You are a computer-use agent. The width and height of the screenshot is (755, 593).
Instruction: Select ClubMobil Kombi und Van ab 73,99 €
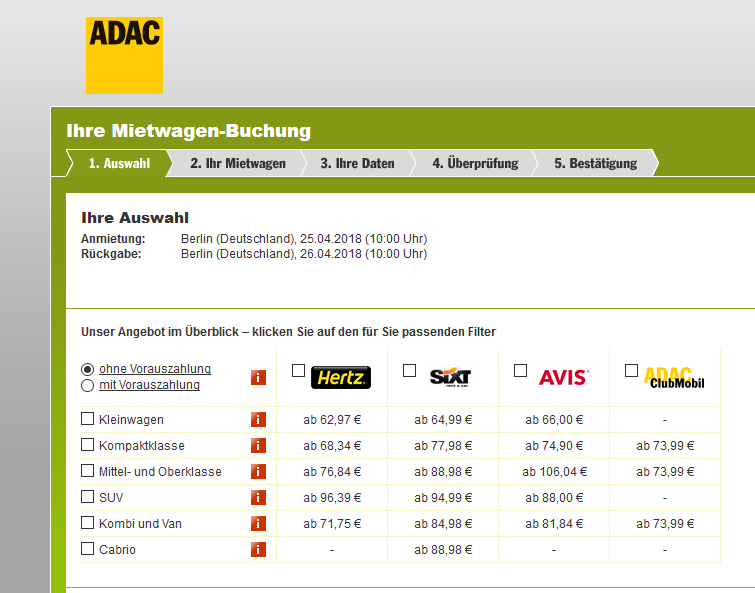click(x=665, y=524)
